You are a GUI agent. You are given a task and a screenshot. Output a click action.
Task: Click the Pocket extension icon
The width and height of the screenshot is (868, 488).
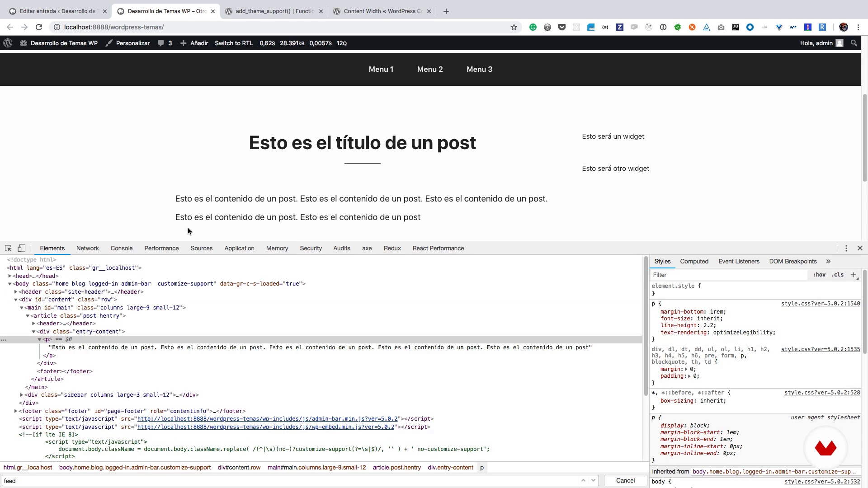[562, 27]
